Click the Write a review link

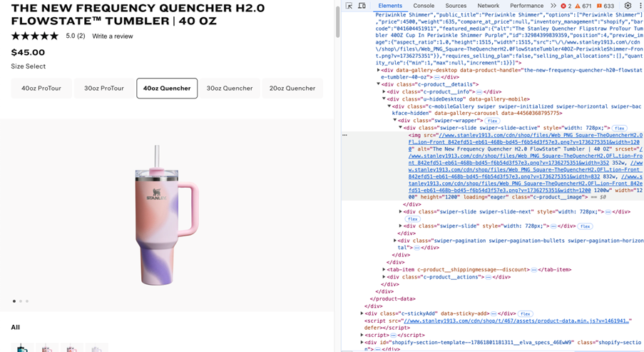click(113, 36)
